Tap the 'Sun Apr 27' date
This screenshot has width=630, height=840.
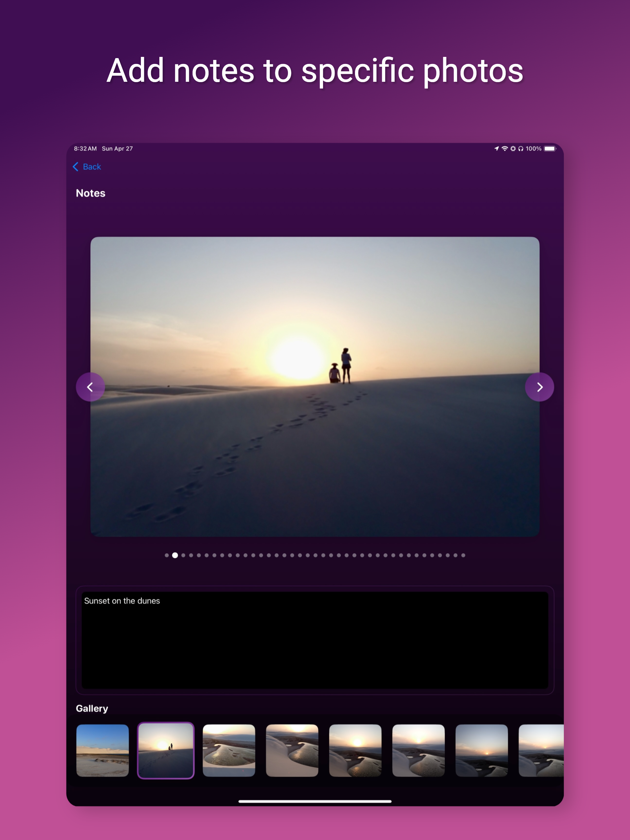[x=118, y=149]
